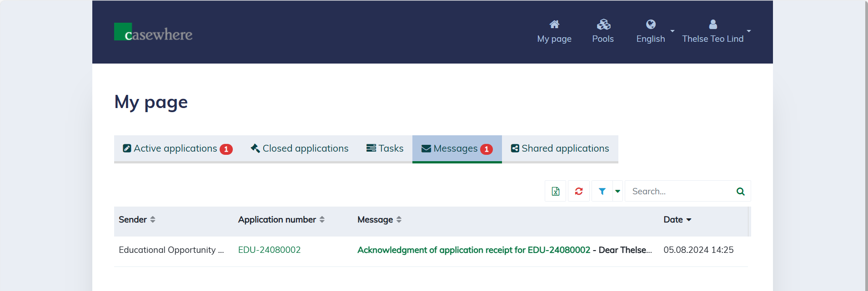Click the casewhere logo
Screen dimensions: 868x291
click(x=153, y=32)
